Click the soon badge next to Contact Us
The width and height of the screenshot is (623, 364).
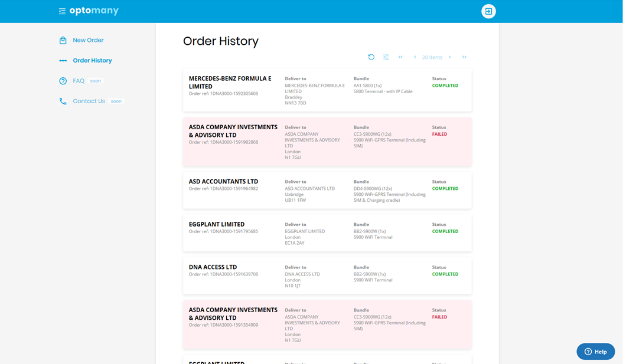point(116,101)
